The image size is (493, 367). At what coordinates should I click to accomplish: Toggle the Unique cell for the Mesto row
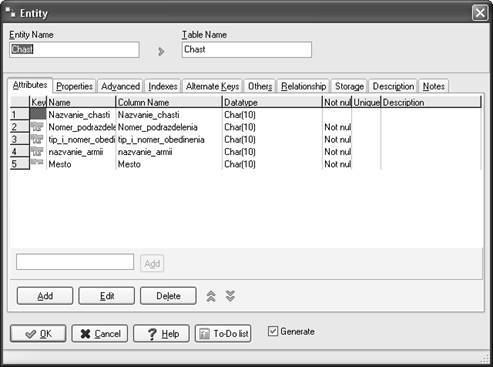(366, 164)
